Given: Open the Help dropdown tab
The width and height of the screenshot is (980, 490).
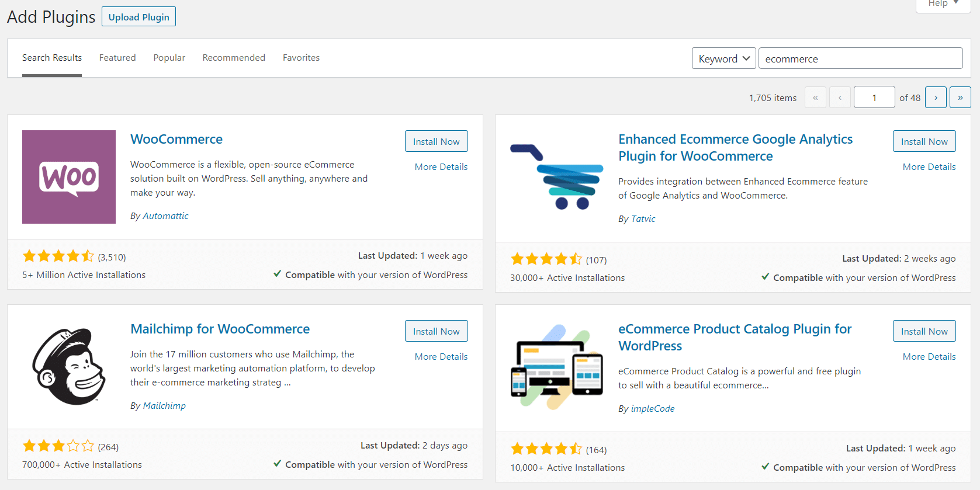Looking at the screenshot, I should click(x=943, y=5).
